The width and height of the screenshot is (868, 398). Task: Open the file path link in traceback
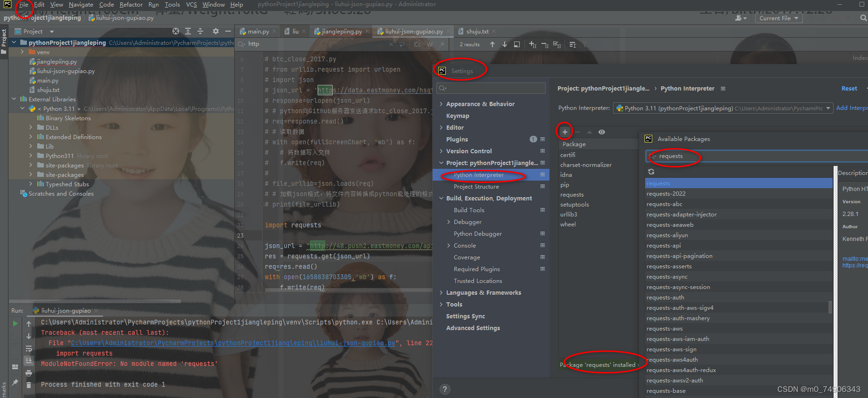[233, 343]
